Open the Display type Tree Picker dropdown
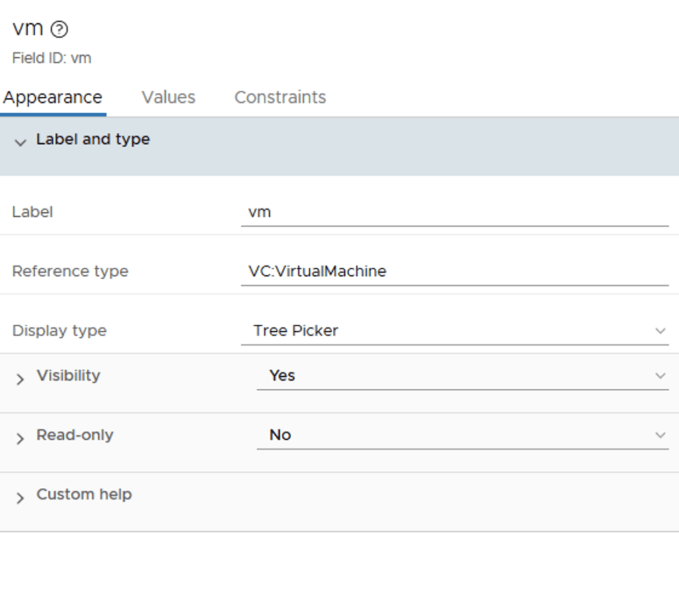 (x=444, y=330)
